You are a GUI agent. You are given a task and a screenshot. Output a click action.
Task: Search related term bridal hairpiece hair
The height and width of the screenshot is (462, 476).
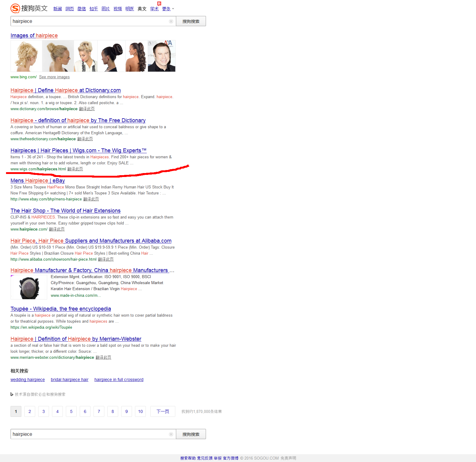coord(69,380)
